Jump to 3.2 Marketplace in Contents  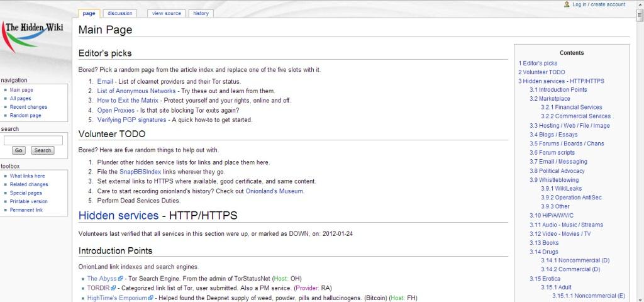click(550, 99)
